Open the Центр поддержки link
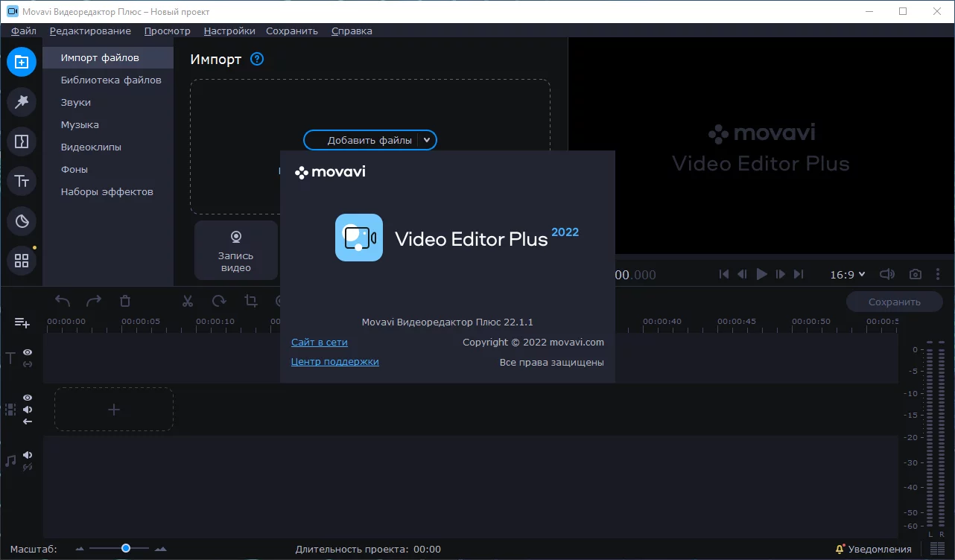 335,362
